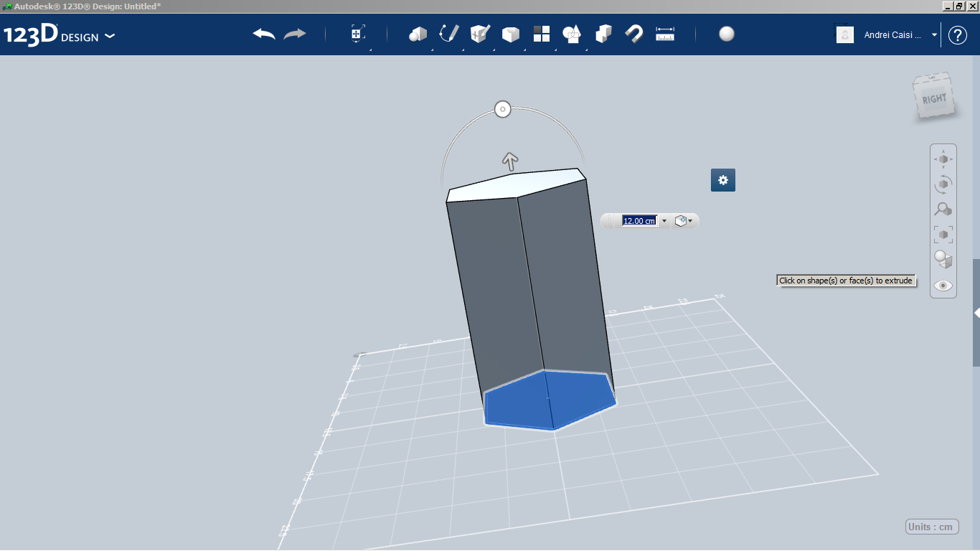Expand the account dropdown arrow

(934, 35)
